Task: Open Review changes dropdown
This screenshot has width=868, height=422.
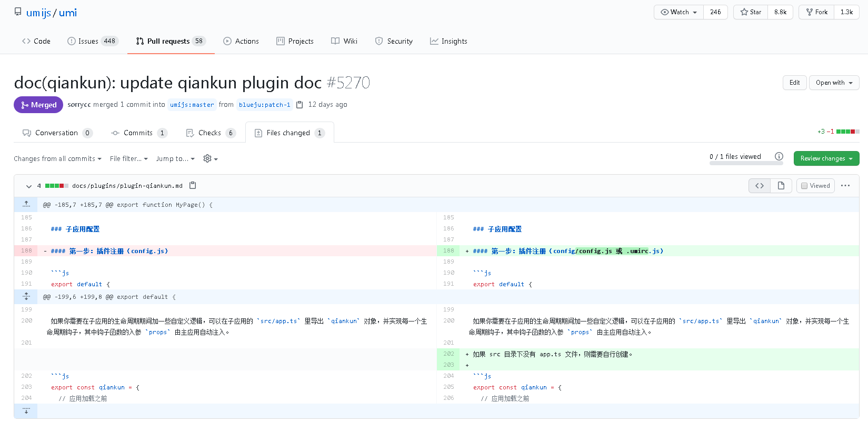Action: pos(826,158)
